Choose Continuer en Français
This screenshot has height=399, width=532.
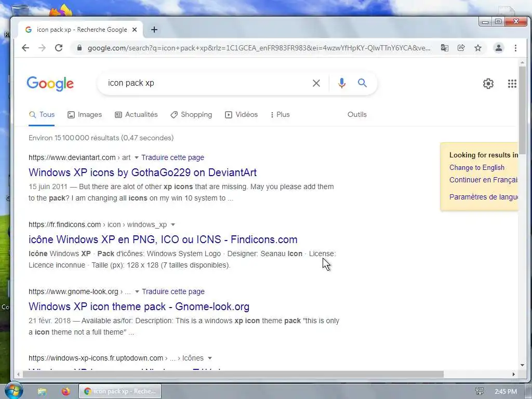[484, 180]
